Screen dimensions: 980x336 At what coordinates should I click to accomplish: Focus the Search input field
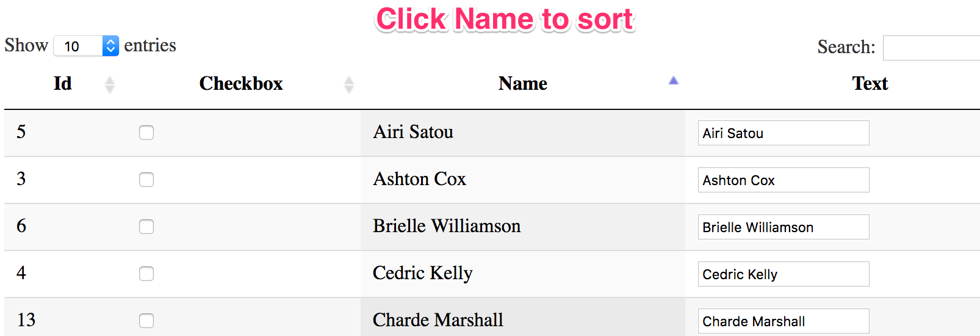coord(931,48)
